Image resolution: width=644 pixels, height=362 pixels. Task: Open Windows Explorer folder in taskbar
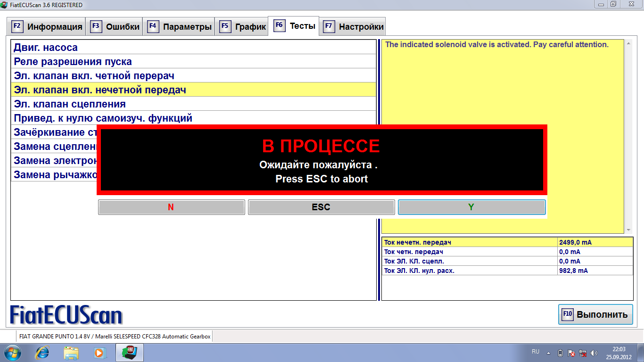pyautogui.click(x=71, y=353)
